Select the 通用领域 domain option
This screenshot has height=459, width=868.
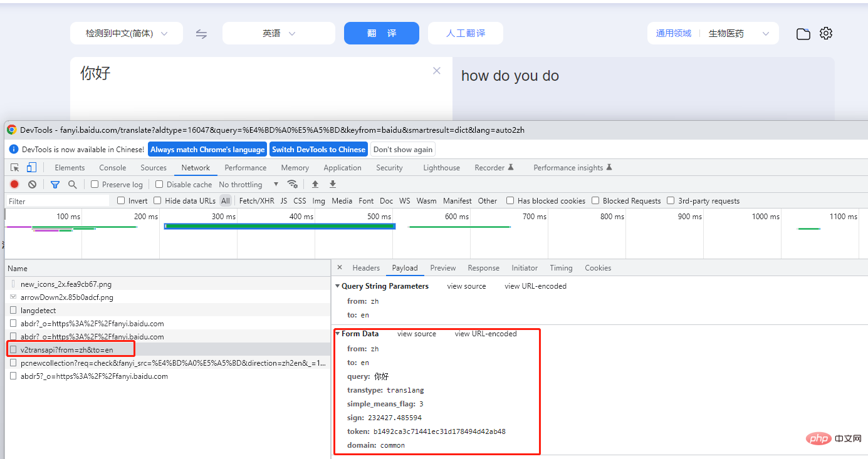click(674, 33)
